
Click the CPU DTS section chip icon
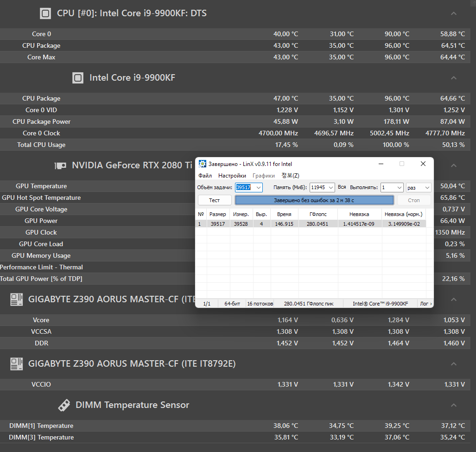pos(45,13)
